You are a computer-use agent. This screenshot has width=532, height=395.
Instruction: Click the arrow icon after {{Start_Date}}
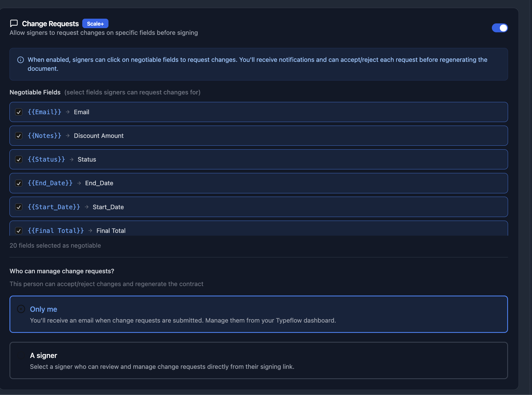point(86,207)
